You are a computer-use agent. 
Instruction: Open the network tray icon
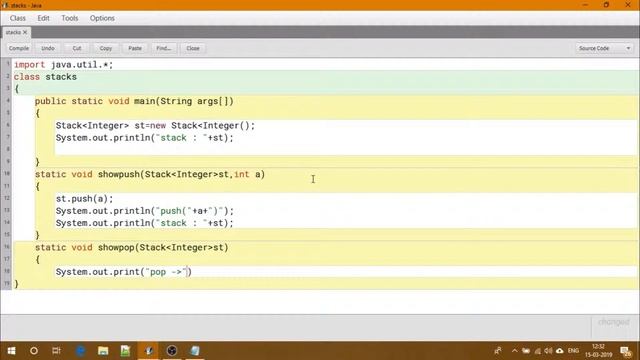537,351
